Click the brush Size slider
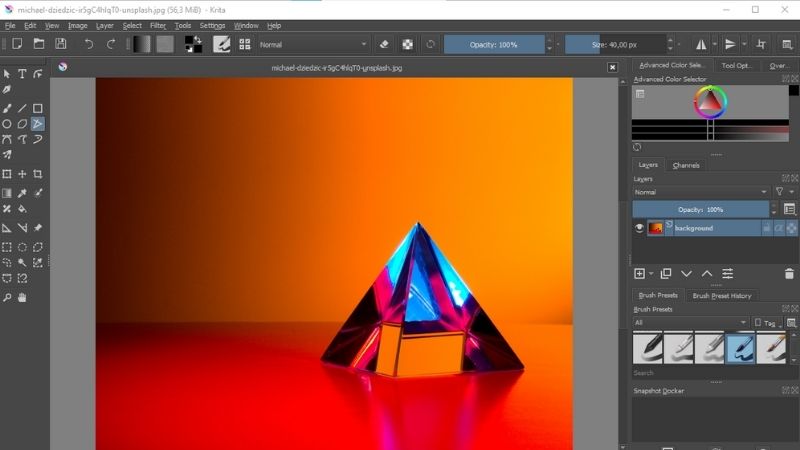This screenshot has height=450, width=800. (615, 44)
